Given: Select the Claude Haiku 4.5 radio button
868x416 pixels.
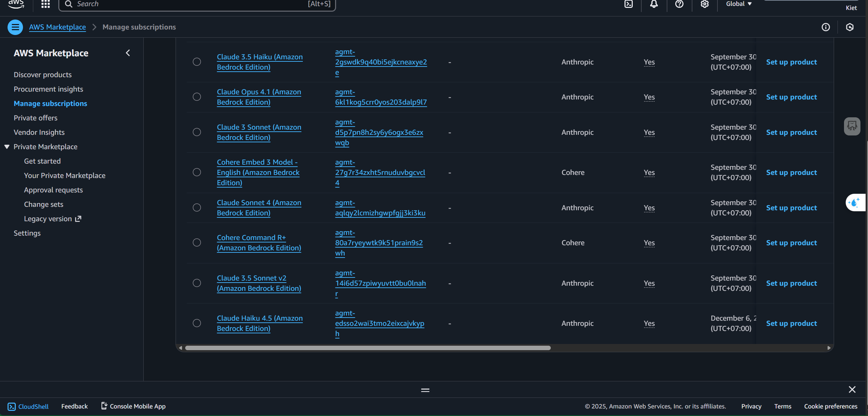Looking at the screenshot, I should point(197,323).
